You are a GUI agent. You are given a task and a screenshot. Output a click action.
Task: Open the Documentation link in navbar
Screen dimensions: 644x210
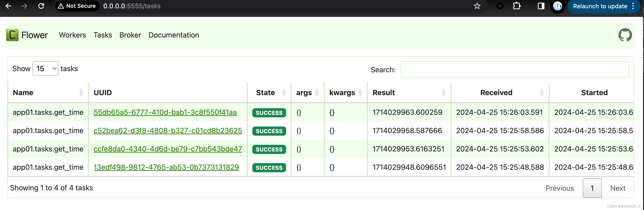[x=174, y=35]
